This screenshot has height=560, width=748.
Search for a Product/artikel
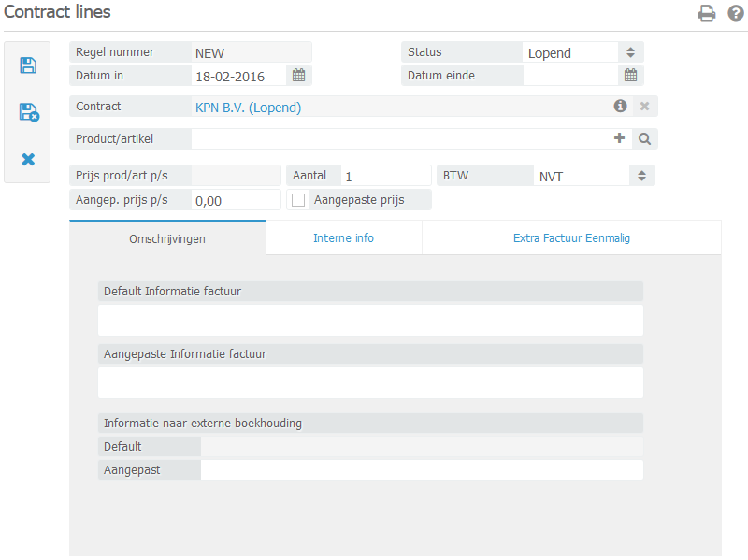pos(644,139)
